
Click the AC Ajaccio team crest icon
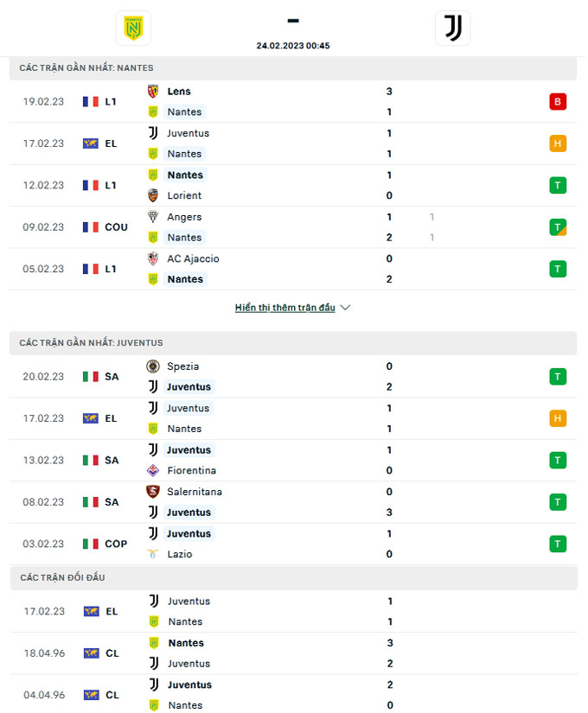pyautogui.click(x=153, y=258)
